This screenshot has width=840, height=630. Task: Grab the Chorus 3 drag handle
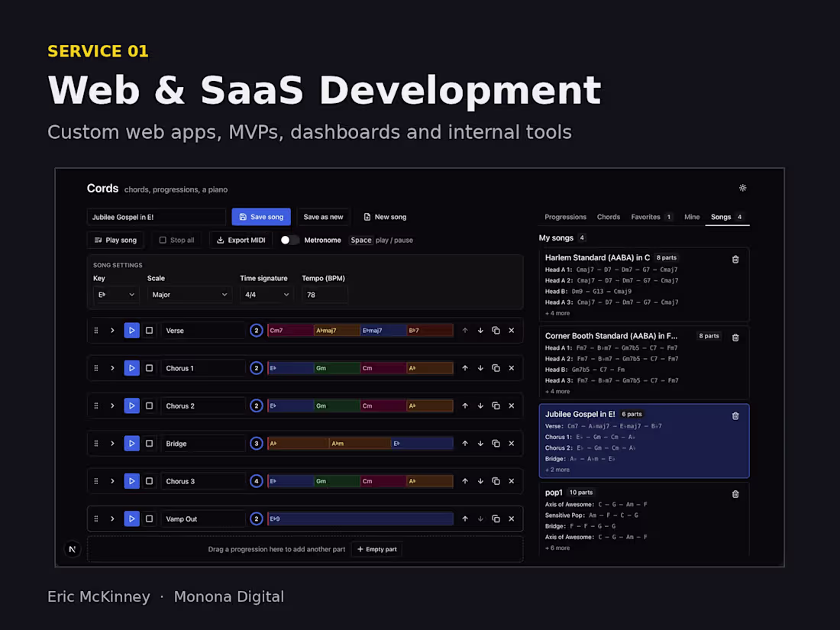point(96,481)
